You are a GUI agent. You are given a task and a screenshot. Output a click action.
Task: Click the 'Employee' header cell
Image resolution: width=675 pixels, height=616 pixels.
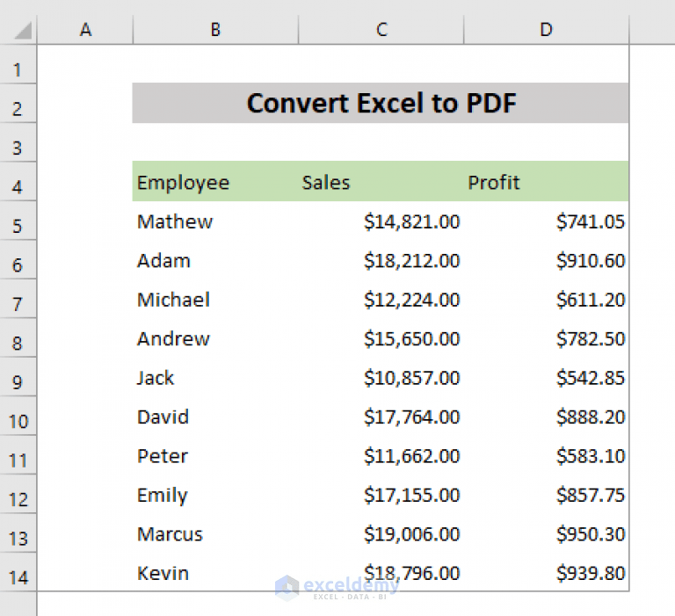click(x=215, y=181)
